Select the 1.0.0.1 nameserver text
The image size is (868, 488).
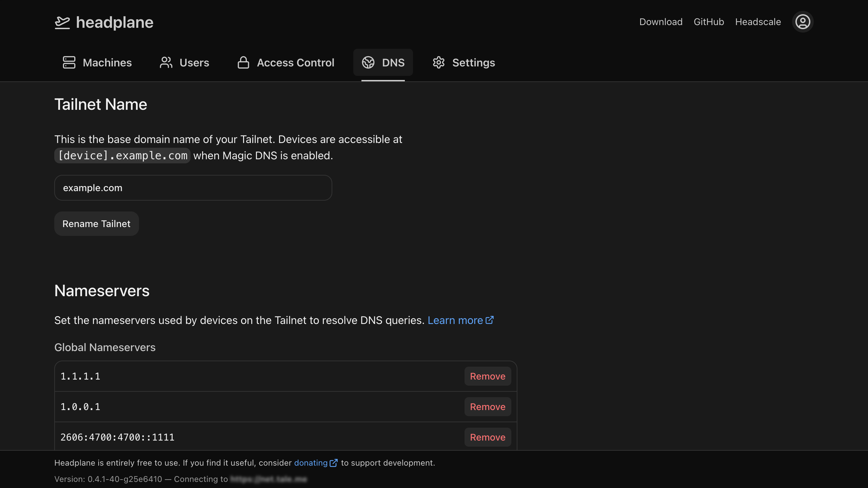[x=80, y=407]
